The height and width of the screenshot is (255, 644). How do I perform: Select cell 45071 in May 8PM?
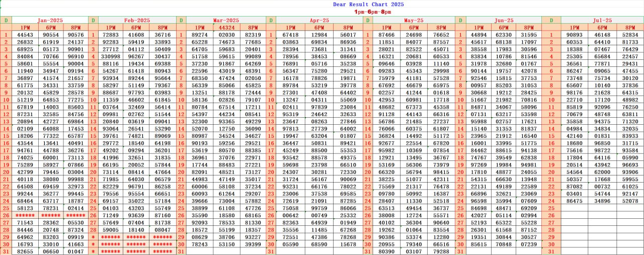[441, 49]
